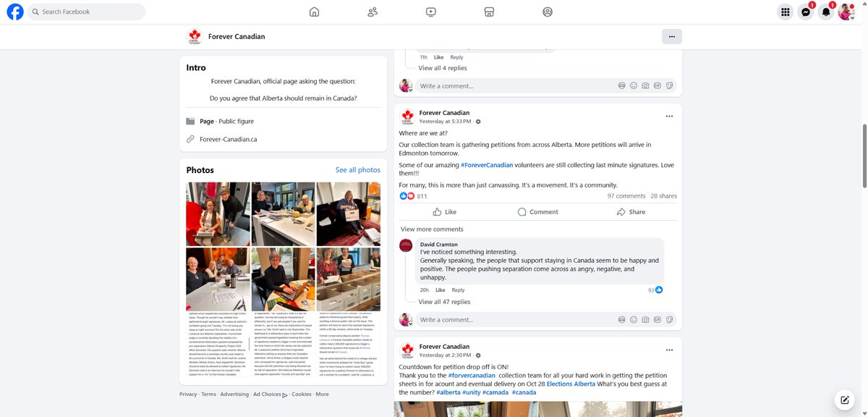Open the Forever-Canadian.ca website link

point(228,139)
